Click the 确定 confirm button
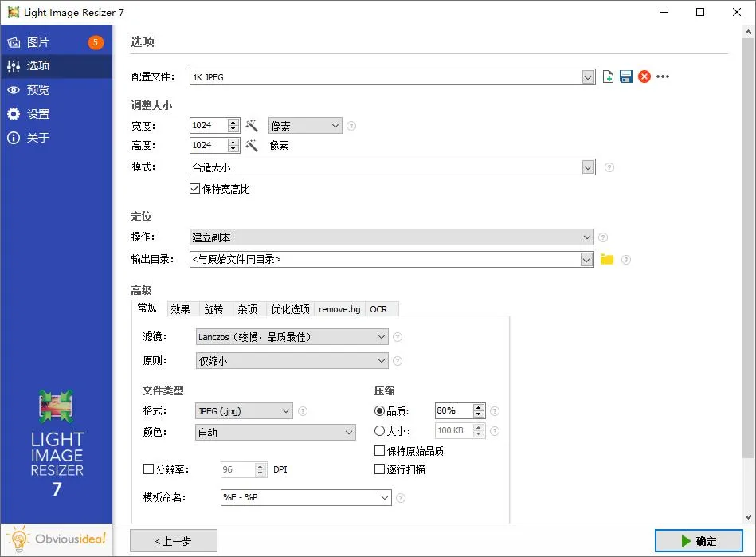 [699, 541]
